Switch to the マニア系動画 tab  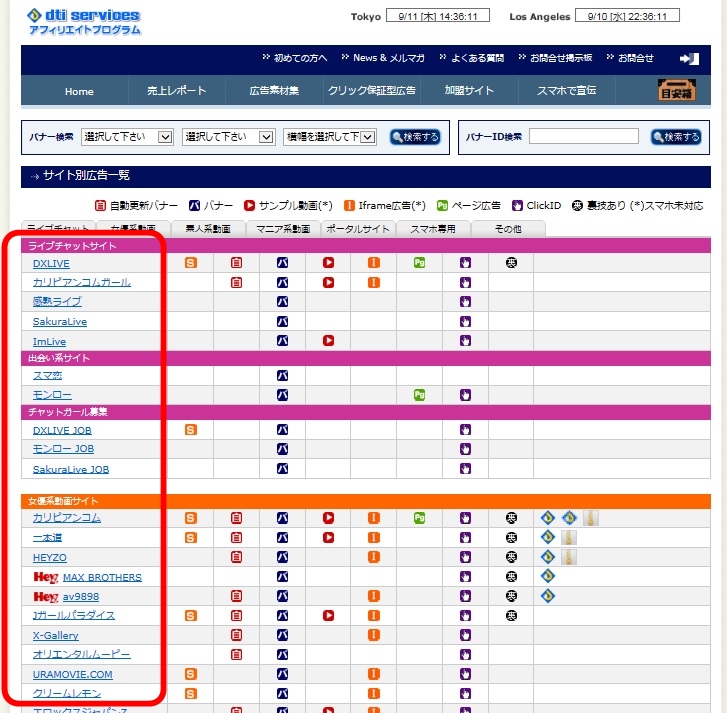point(283,229)
